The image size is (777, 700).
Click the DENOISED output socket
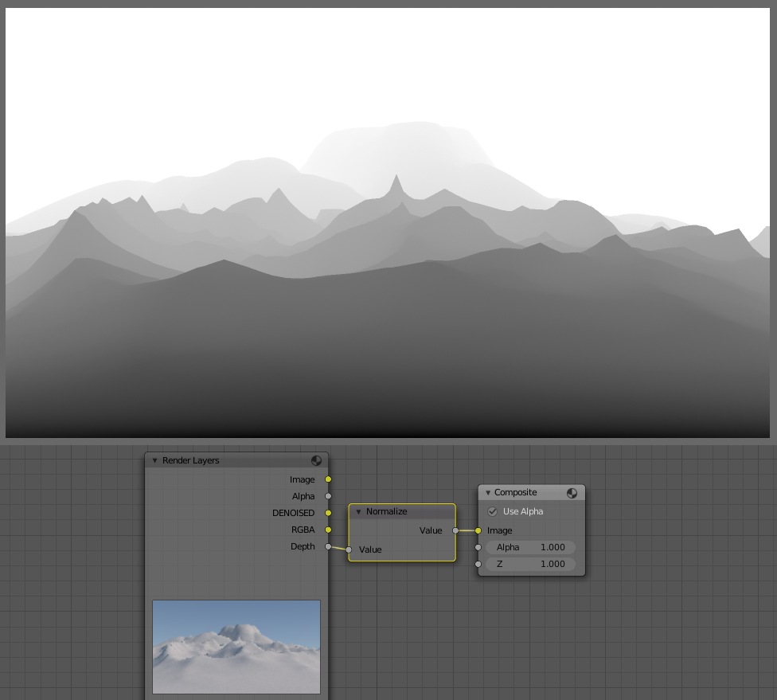[x=328, y=513]
